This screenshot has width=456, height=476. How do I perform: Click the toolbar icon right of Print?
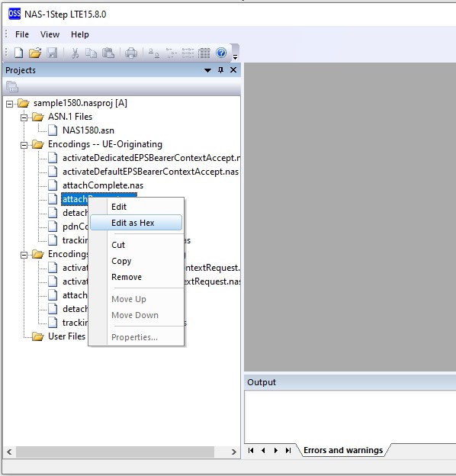154,53
